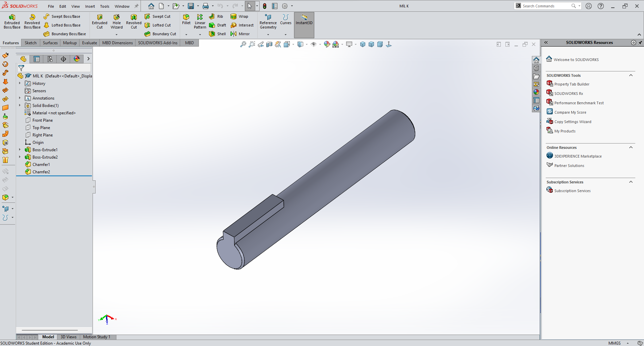Select the Mirror tool

(x=240, y=34)
